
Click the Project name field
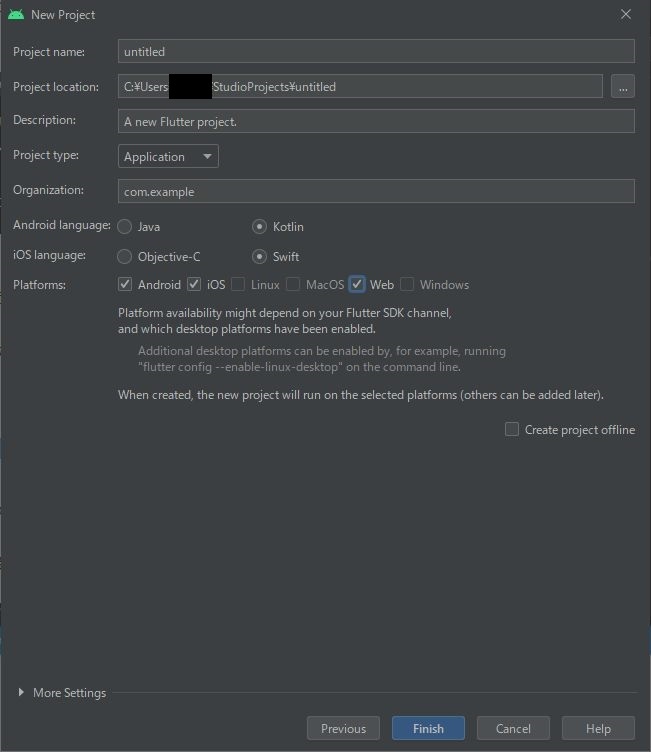(x=376, y=51)
